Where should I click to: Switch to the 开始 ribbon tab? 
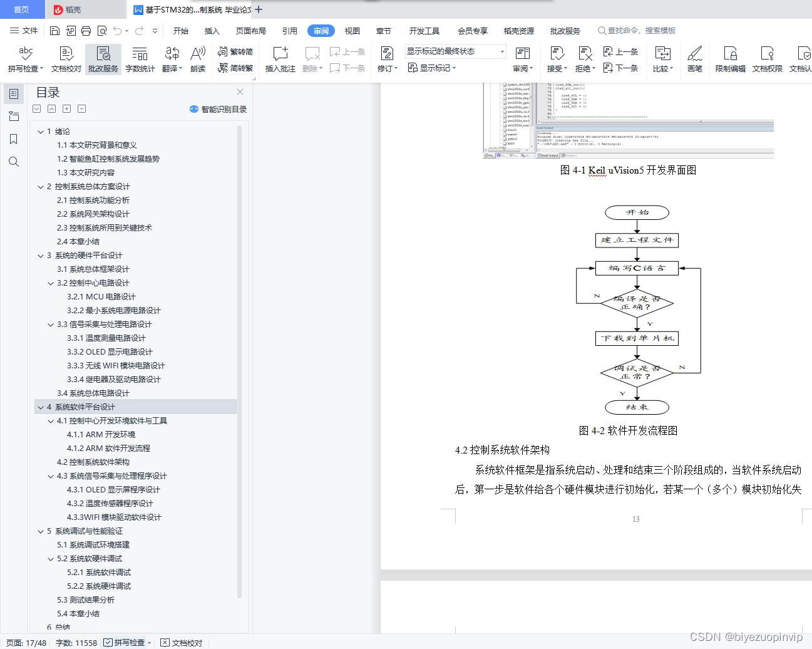coord(181,31)
